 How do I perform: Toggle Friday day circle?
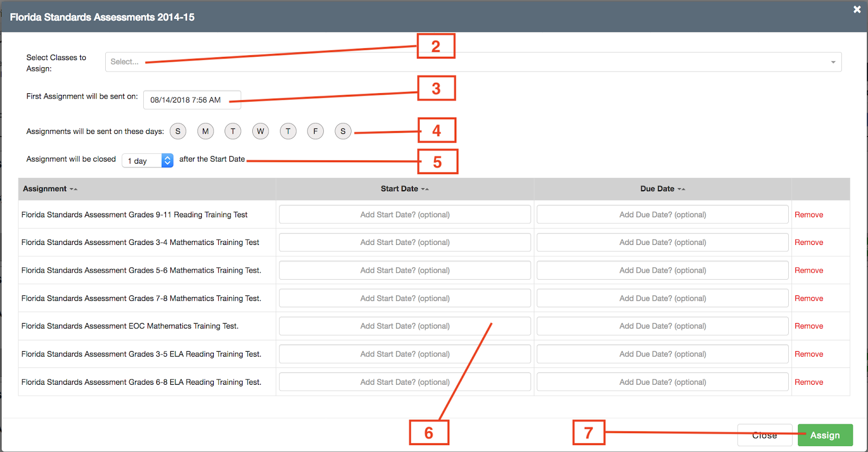click(315, 131)
